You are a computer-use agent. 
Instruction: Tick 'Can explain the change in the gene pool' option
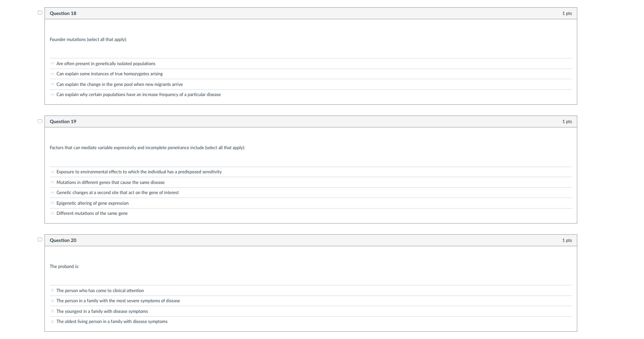[x=52, y=85]
